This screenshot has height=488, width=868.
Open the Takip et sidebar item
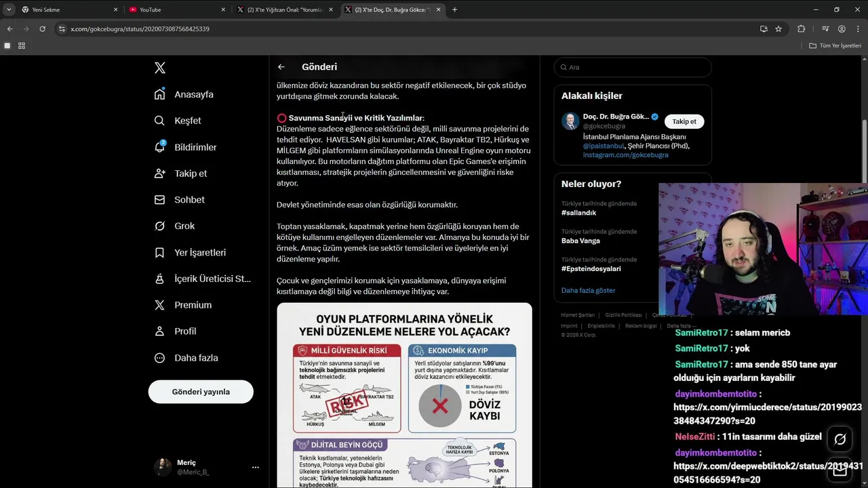[x=180, y=174]
